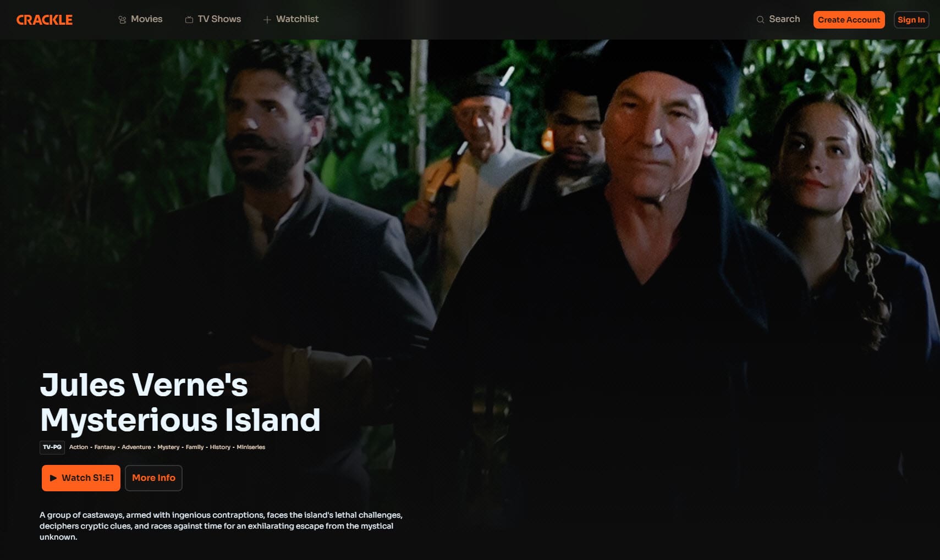Open More Info for Mysterious Island
The width and height of the screenshot is (940, 560).
pyautogui.click(x=153, y=478)
